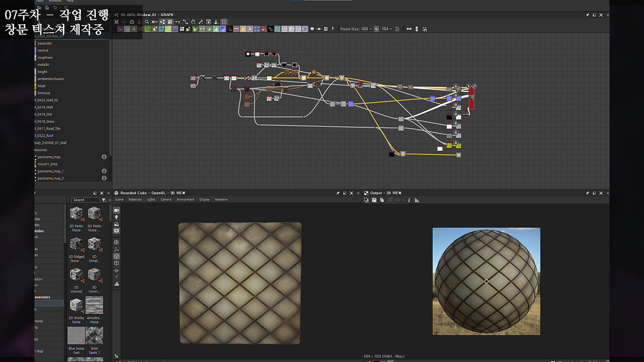644x362 pixels.
Task: Open the Display menu in 3D View
Action: pos(204,200)
